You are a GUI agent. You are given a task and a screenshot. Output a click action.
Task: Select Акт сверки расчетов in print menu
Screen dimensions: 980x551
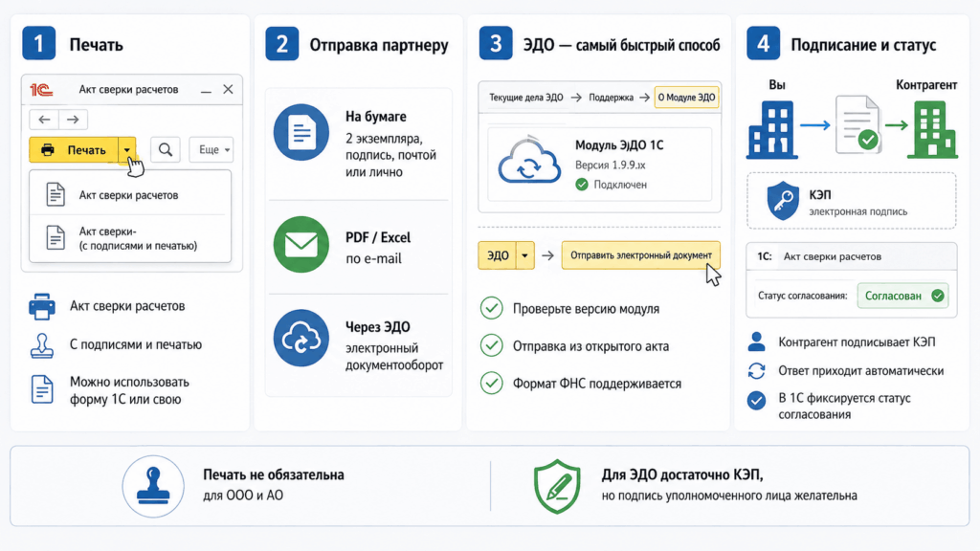click(x=130, y=195)
